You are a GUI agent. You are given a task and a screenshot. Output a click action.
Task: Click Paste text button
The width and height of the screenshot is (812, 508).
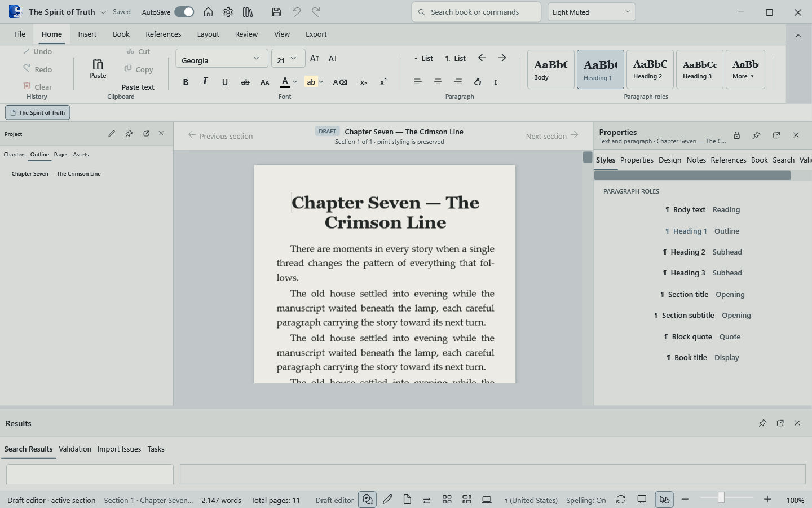tap(138, 87)
